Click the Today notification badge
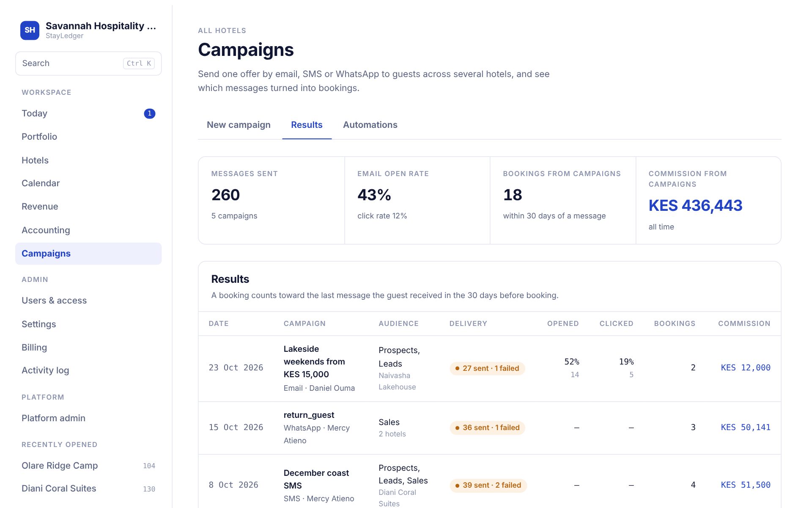This screenshot has height=508, width=812. [x=150, y=113]
